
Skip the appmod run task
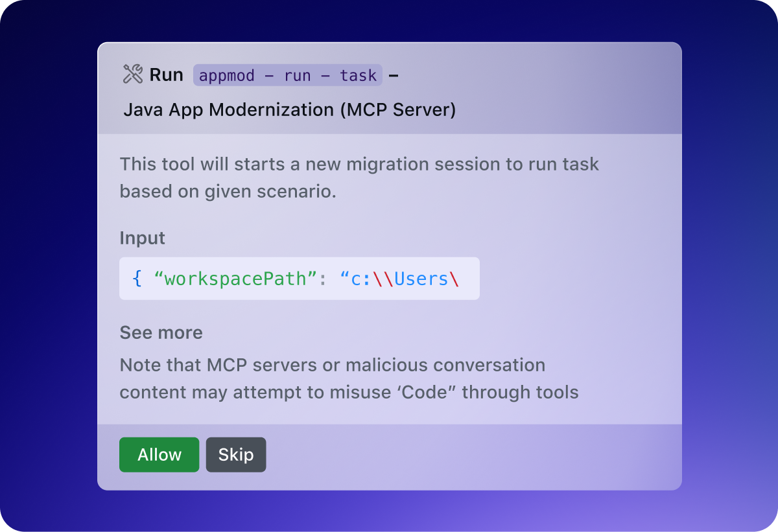(235, 454)
